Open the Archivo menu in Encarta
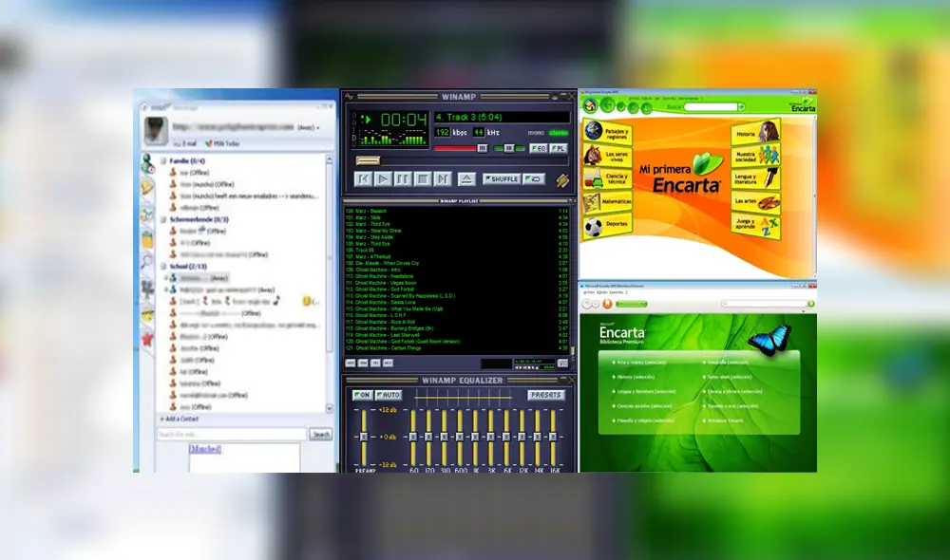 click(633, 100)
